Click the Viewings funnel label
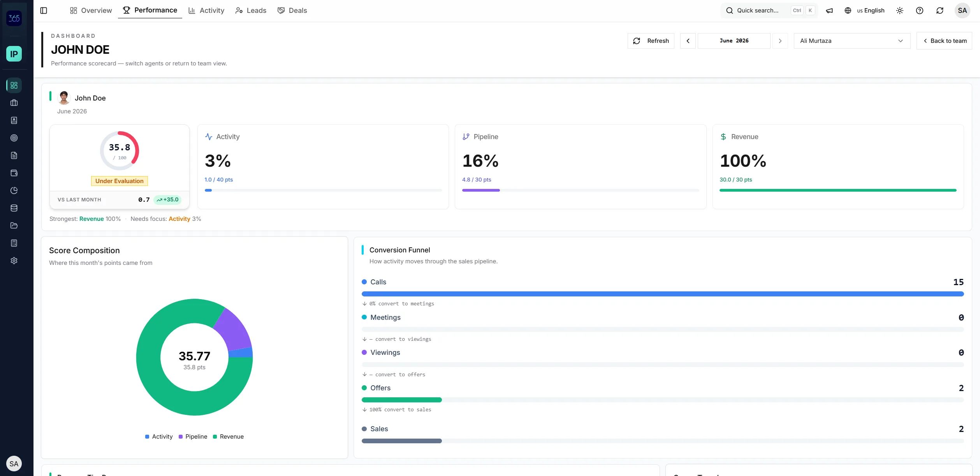Screen dimensions: 980x476 click(385, 353)
